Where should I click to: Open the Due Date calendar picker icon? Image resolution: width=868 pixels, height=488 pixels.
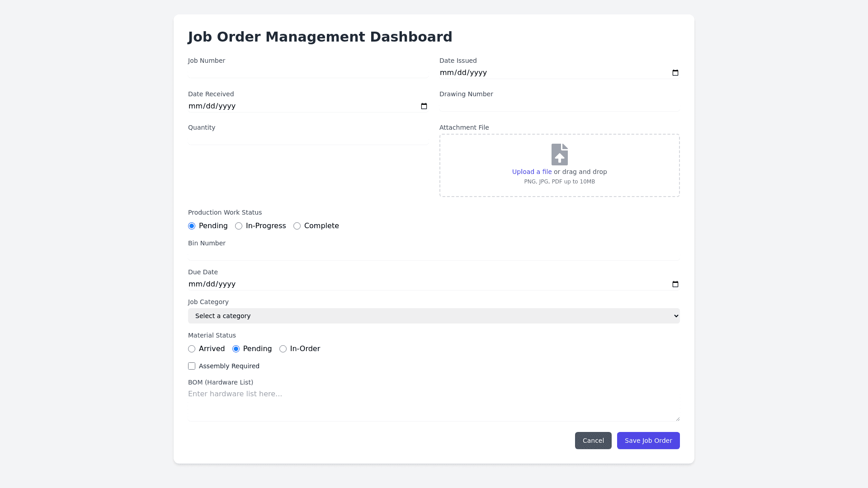[x=675, y=284]
